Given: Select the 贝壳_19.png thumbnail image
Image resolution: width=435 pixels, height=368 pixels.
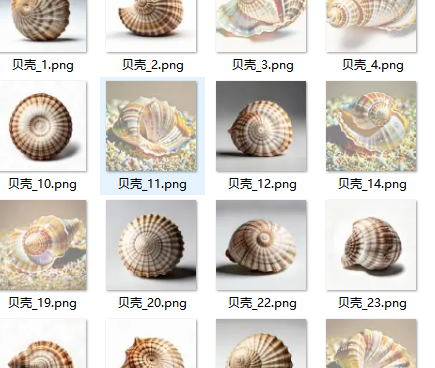Looking at the screenshot, I should (43, 245).
